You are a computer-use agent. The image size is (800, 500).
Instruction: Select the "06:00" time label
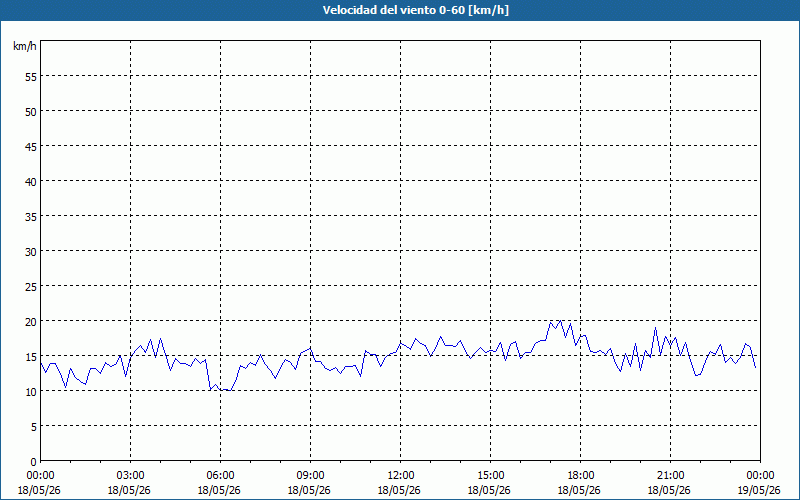pos(220,476)
